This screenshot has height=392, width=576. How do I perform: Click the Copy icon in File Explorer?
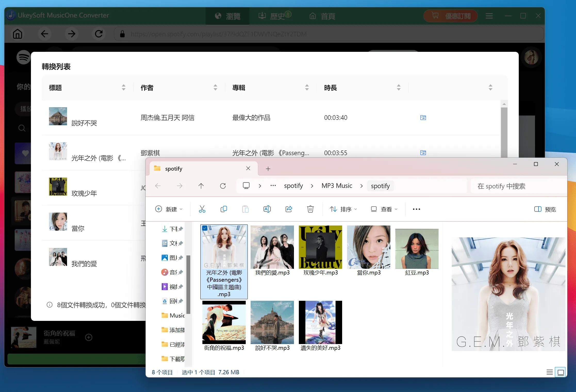[x=224, y=209]
